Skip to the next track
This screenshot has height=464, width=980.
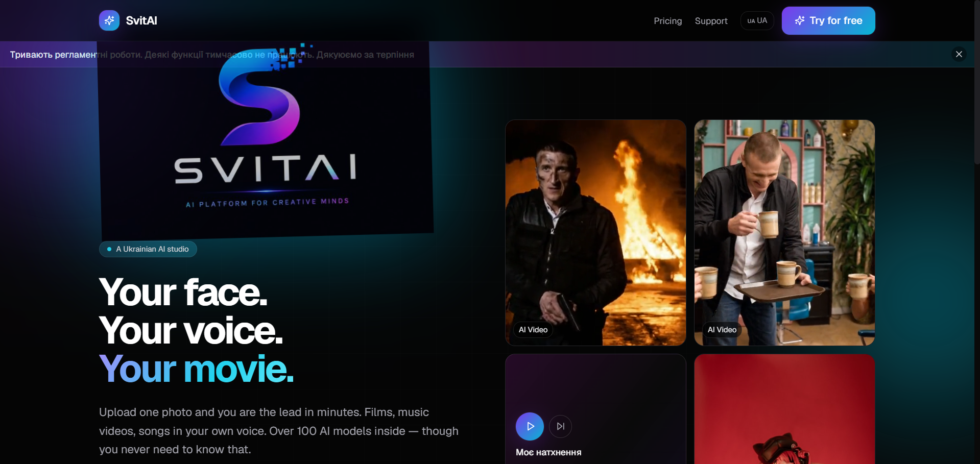560,426
